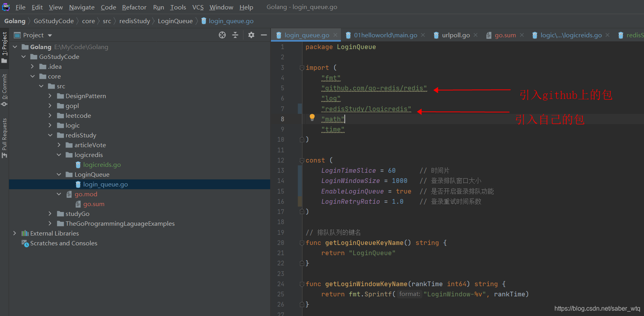
Task: Open the Edit menu
Action: pyautogui.click(x=37, y=7)
